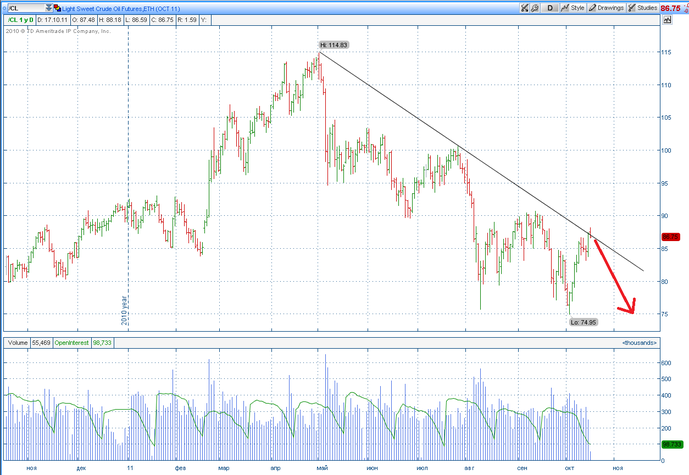Click the Hi: 114.83 price bubble

click(334, 45)
